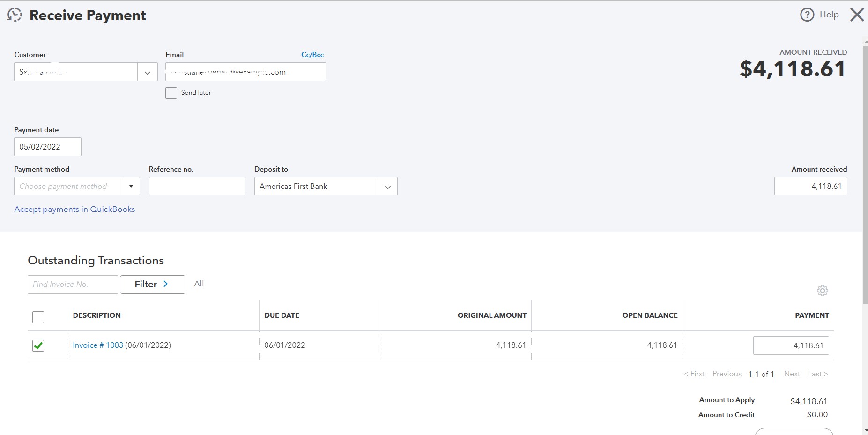Click the Filter button
The height and width of the screenshot is (435, 868).
152,285
